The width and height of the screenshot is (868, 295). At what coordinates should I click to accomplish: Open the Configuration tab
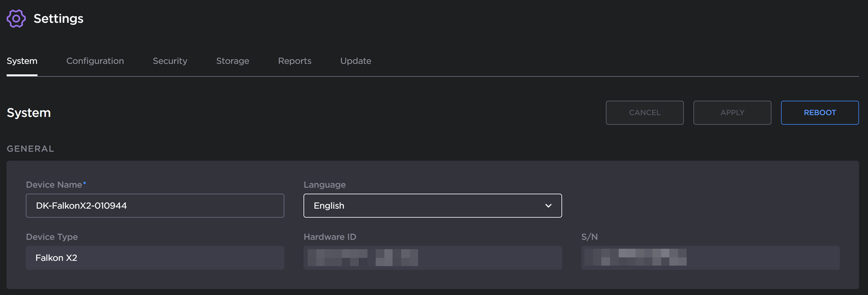pyautogui.click(x=95, y=61)
